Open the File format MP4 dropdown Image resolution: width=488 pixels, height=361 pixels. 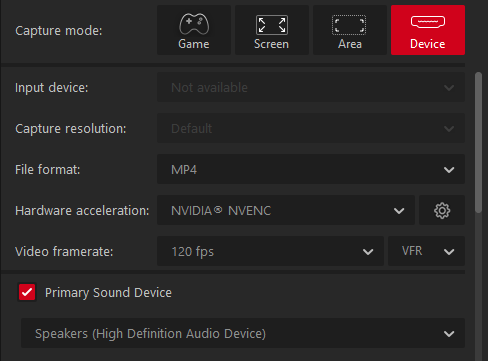point(311,169)
